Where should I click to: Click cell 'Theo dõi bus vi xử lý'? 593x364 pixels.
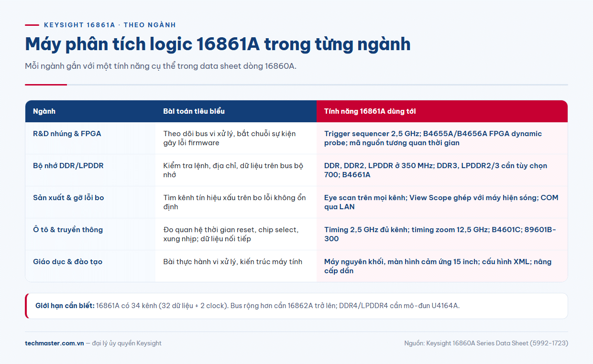pyautogui.click(x=236, y=138)
